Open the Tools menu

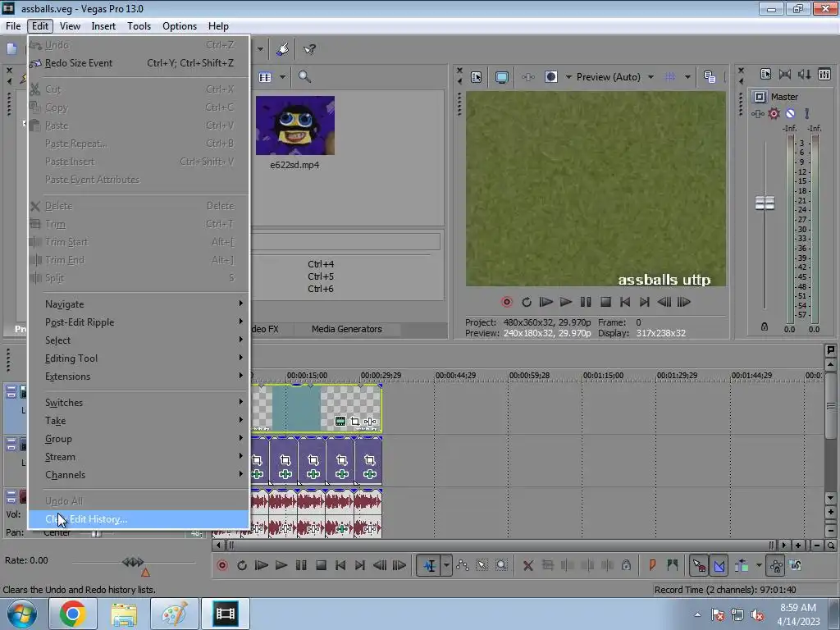coord(139,26)
